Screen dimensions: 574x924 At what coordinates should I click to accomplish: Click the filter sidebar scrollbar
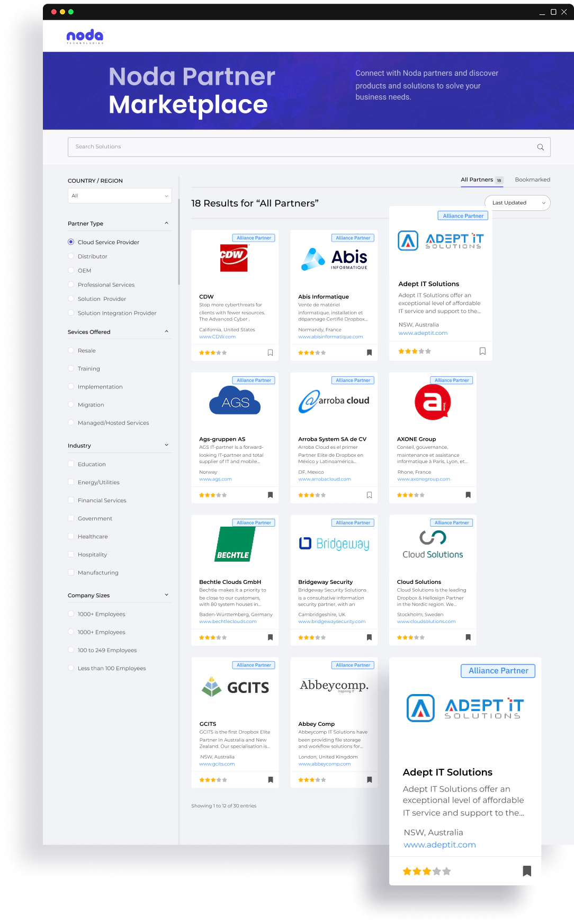coord(179,241)
